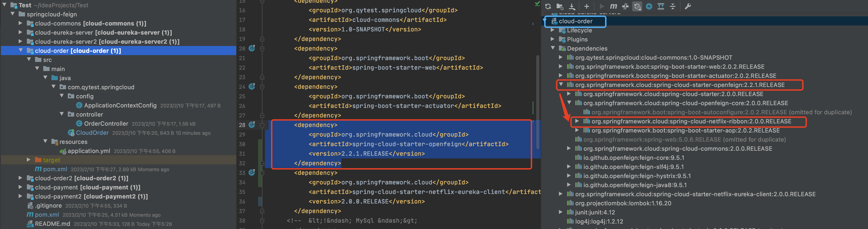The image size is (868, 229).
Task: Collapse cloud-order module in project tree
Action: 20,50
